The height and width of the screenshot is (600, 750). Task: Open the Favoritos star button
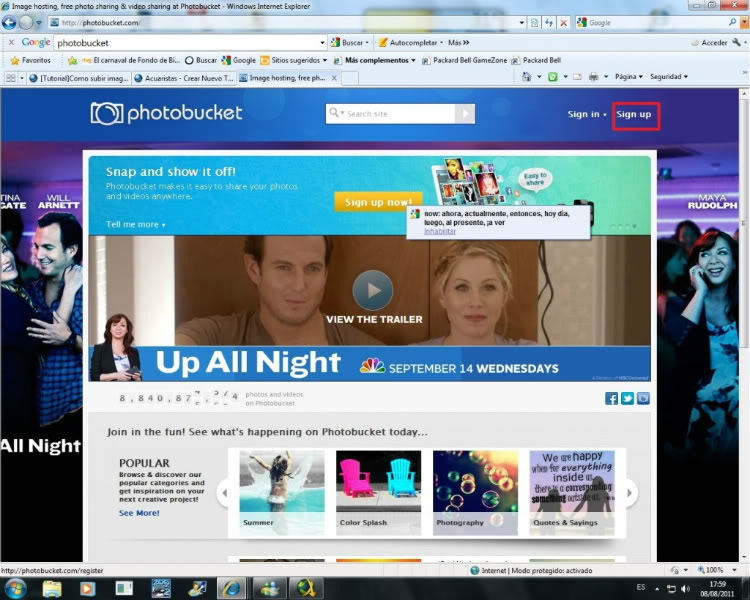(x=31, y=60)
